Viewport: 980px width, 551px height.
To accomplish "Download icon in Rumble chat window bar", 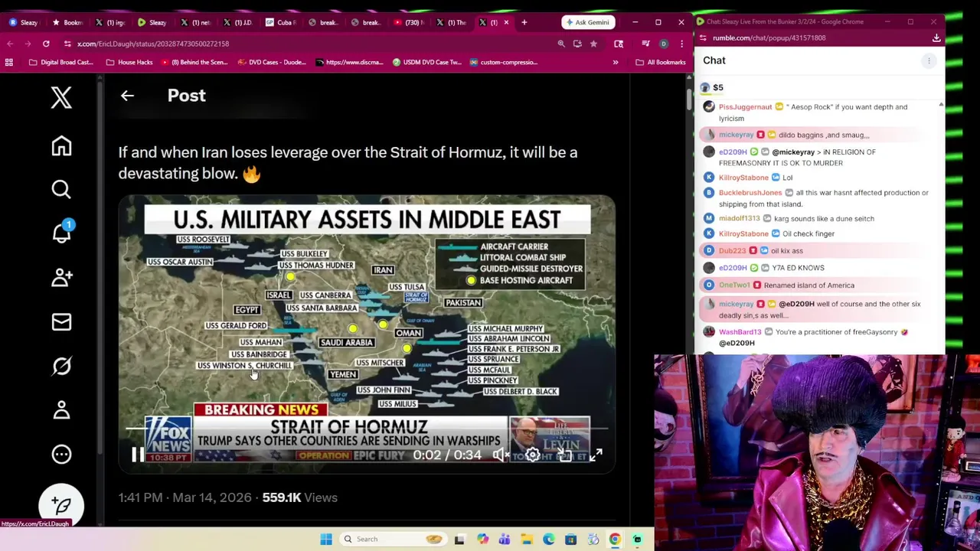I will [x=936, y=37].
